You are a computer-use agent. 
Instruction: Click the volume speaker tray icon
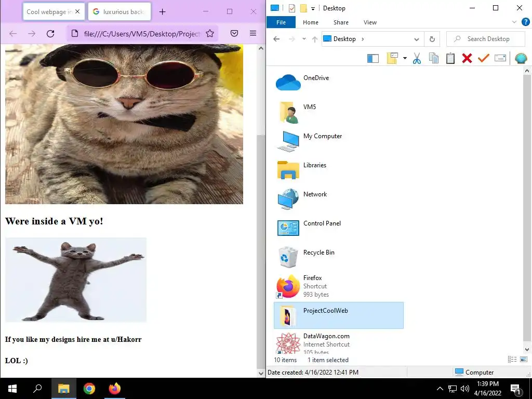465,389
